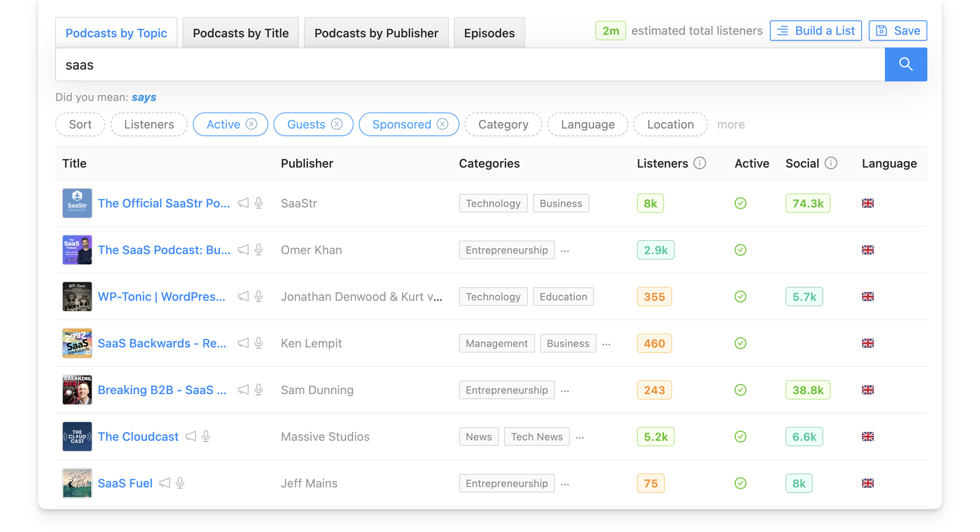Click the green active checkmark for SaaS Fuel
The width and height of the screenshot is (980, 532).
740,483
